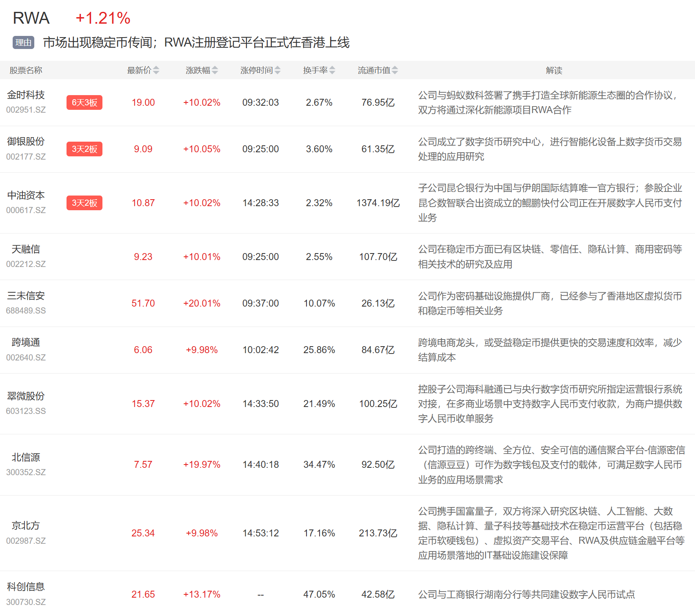Click 御银股份's 3天2板 badge
The image size is (695, 616).
(84, 149)
